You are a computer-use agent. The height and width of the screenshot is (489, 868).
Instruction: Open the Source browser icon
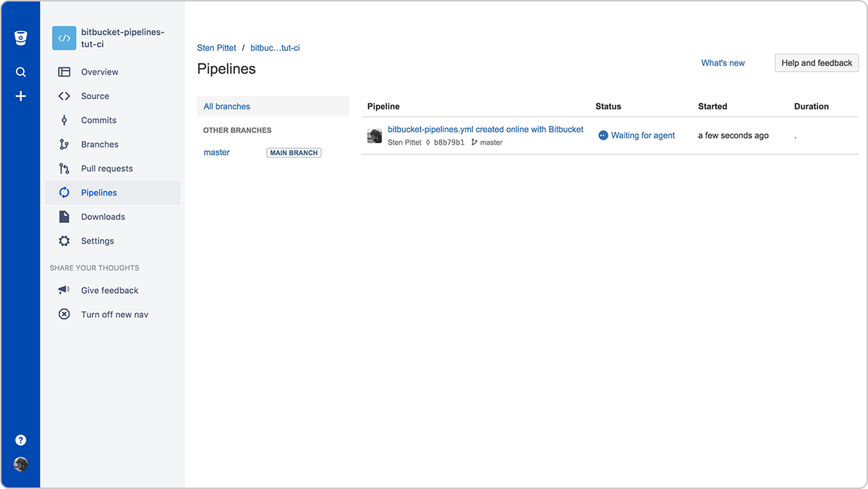(x=64, y=95)
